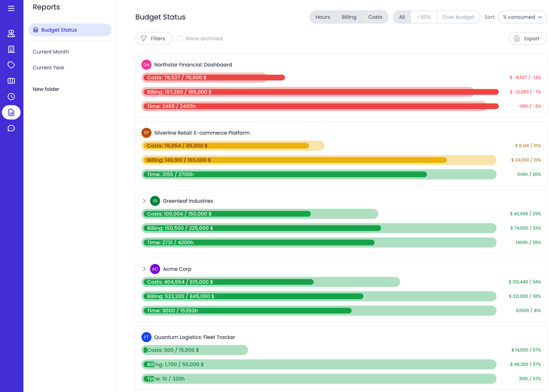
Task: Click the Reports sidebar title
Action: [x=46, y=7]
